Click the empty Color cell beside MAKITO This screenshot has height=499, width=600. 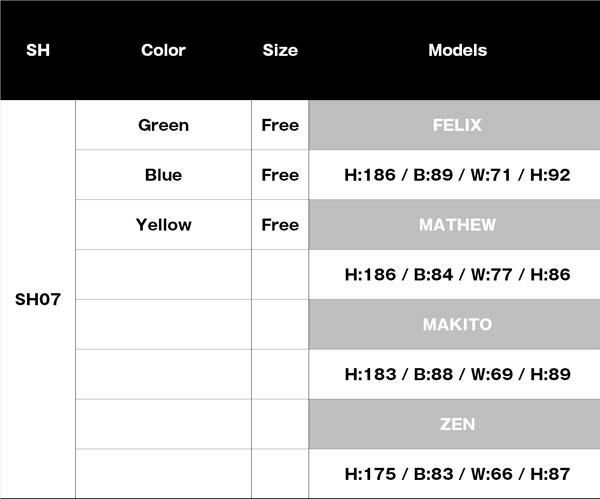[163, 324]
